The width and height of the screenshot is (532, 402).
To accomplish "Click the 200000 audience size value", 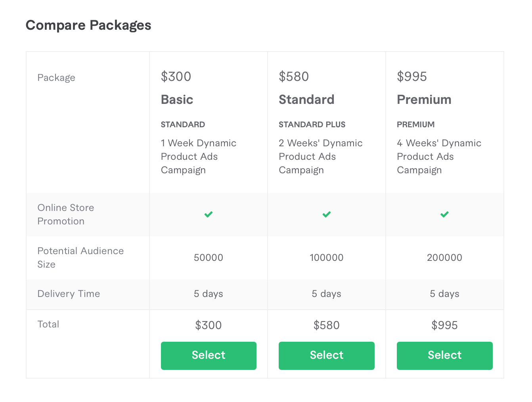I will point(445,258).
